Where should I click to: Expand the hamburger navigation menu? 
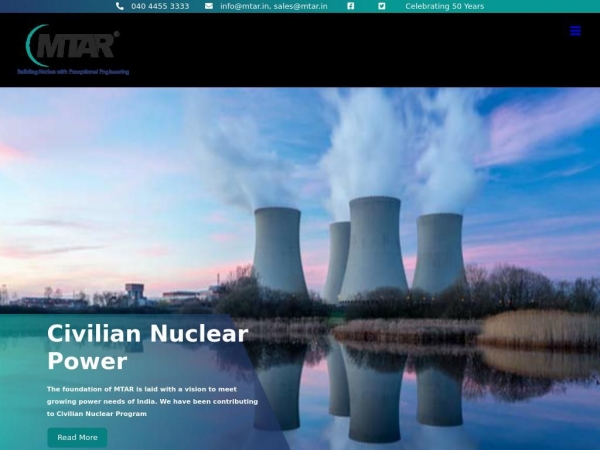click(575, 31)
